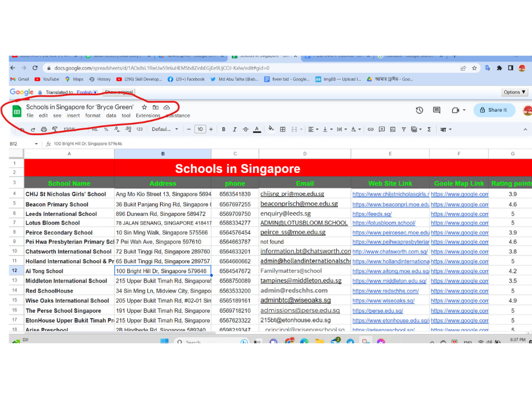Open the YouTube bookmark
Viewport: 532px width, 399px height.
pyautogui.click(x=47, y=79)
